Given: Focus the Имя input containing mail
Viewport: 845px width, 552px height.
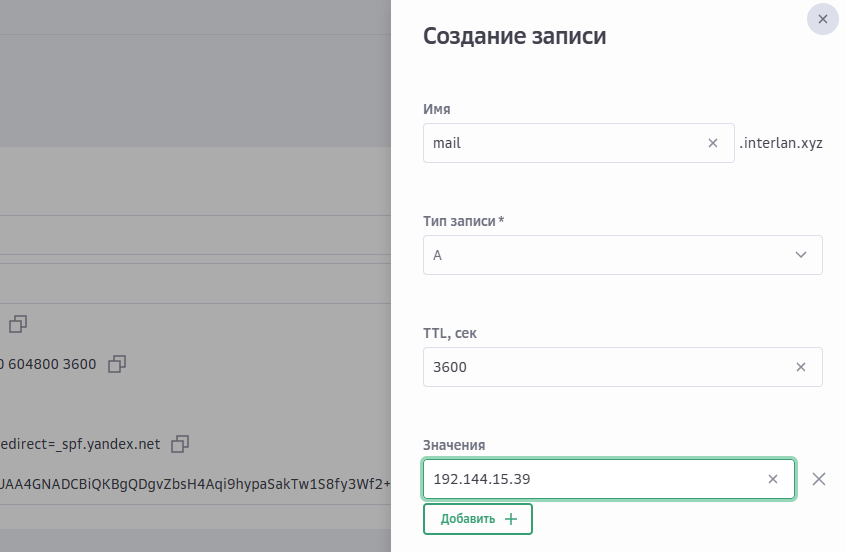Looking at the screenshot, I should tap(560, 143).
